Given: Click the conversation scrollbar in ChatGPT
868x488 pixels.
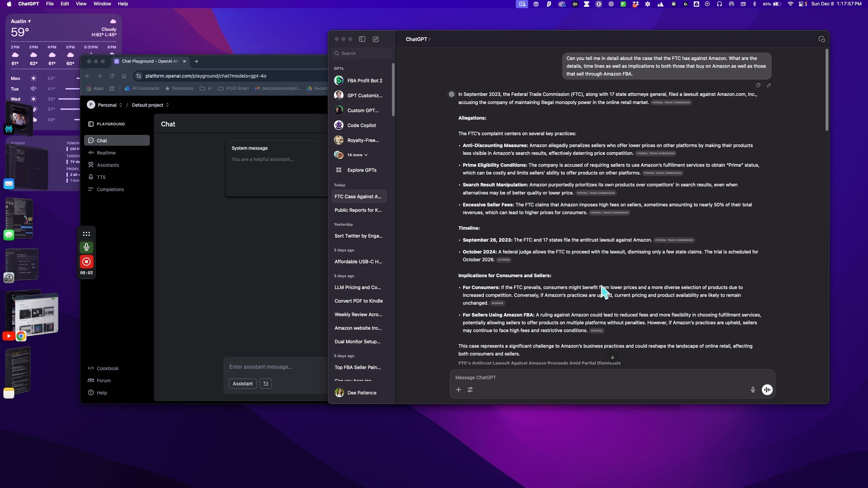Looking at the screenshot, I should tap(827, 90).
